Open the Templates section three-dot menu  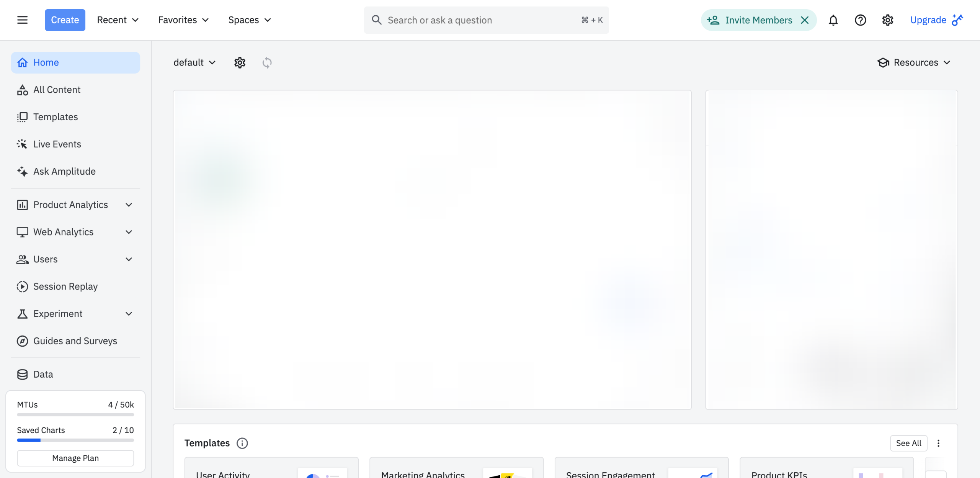pyautogui.click(x=938, y=443)
